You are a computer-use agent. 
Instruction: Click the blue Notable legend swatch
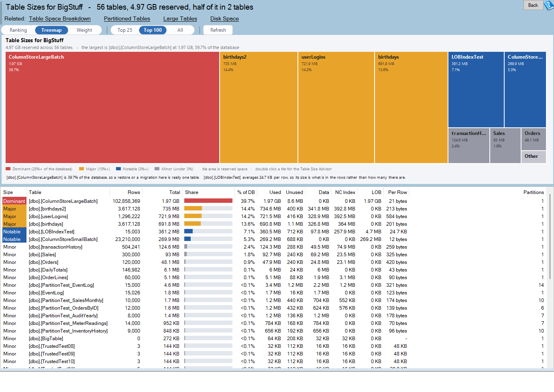coord(118,169)
